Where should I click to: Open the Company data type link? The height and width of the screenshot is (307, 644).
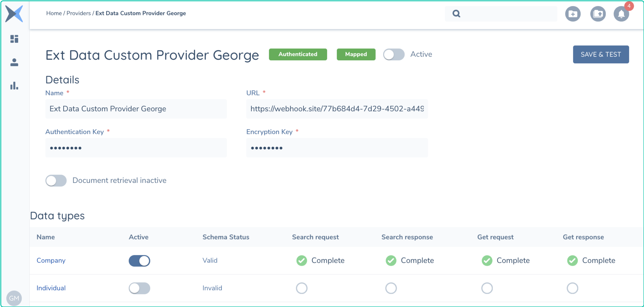click(51, 260)
